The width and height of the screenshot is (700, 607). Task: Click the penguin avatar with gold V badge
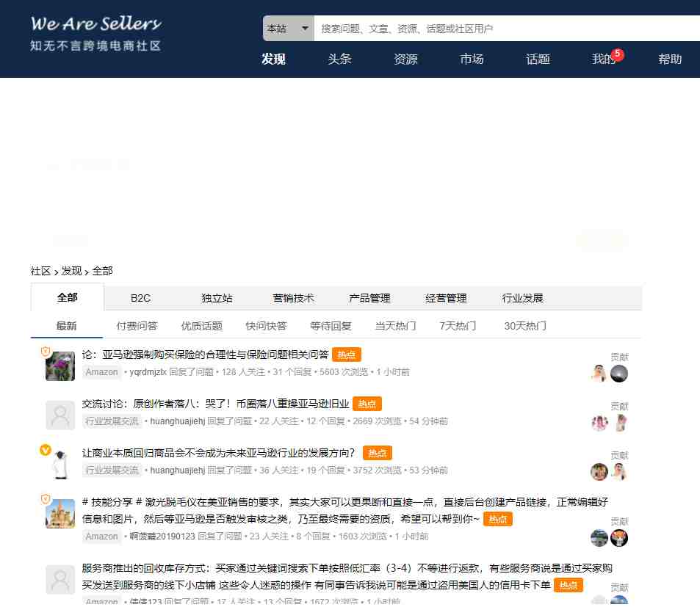coord(60,465)
